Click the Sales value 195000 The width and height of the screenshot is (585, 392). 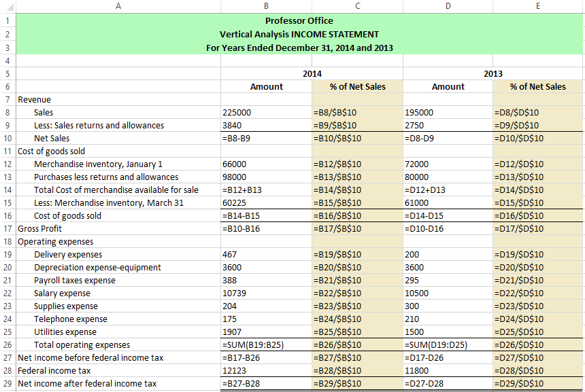(448, 113)
